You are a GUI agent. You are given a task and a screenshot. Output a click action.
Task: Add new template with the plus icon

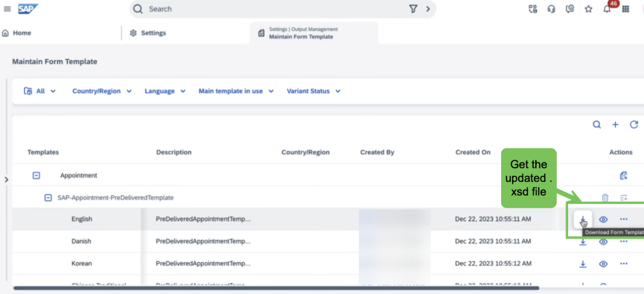tap(615, 125)
